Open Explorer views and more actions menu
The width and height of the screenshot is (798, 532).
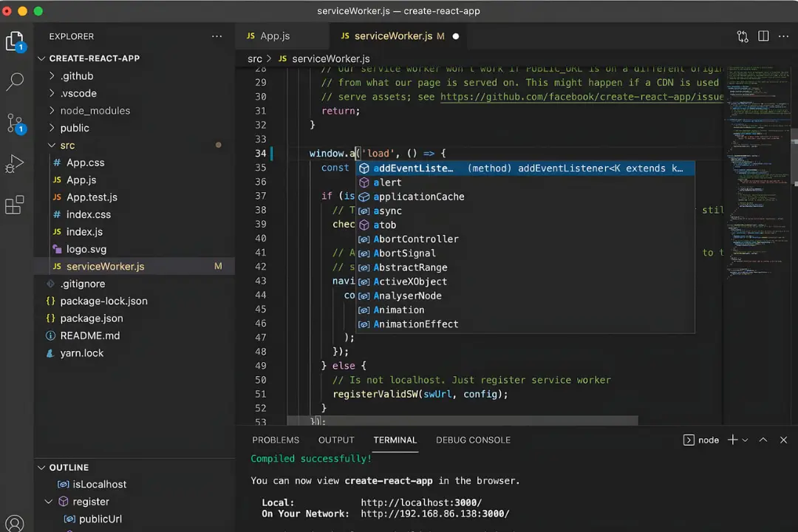216,37
